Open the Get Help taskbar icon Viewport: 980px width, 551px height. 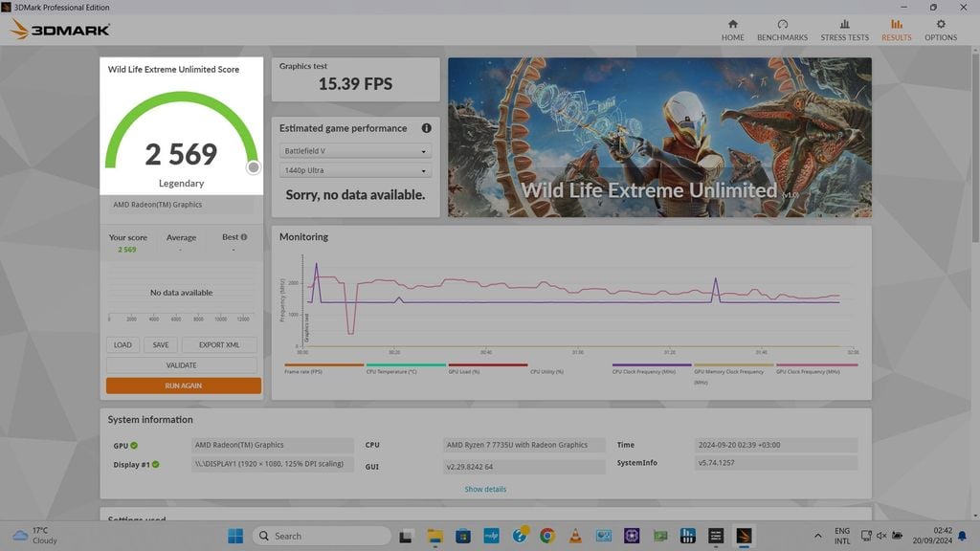[520, 535]
